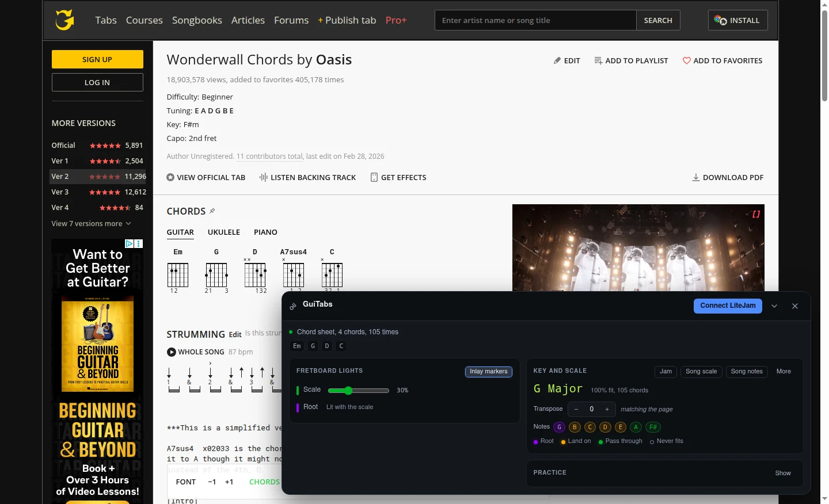Show the Practice section
Image resolution: width=829 pixels, height=504 pixels.
click(783, 473)
